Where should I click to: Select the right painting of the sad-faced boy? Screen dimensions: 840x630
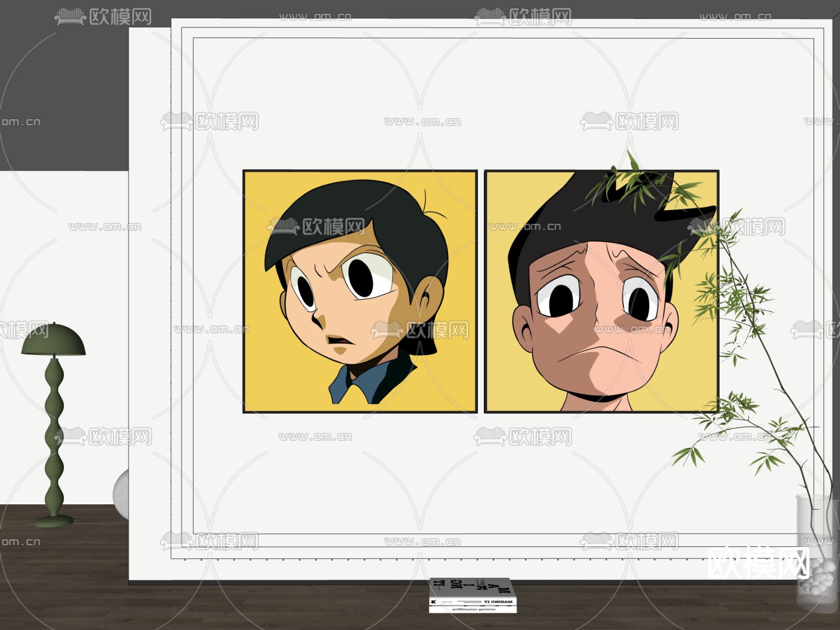tap(602, 291)
